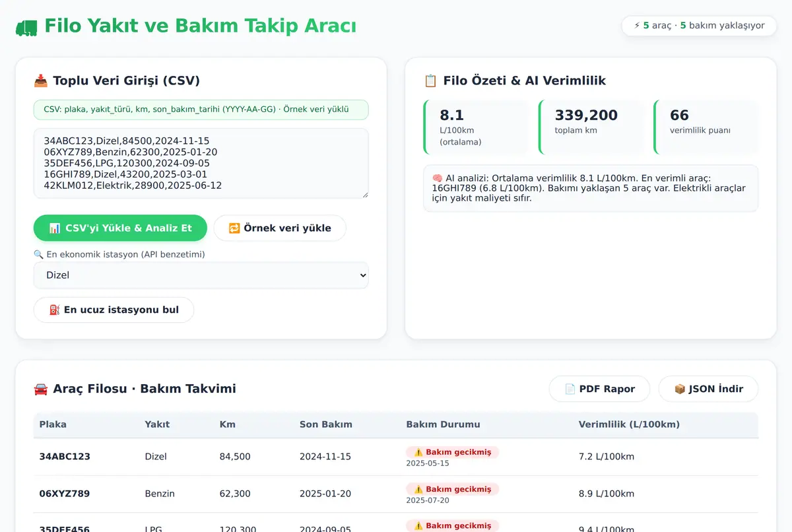Click the 8.1 L/100km average stat card

476,127
